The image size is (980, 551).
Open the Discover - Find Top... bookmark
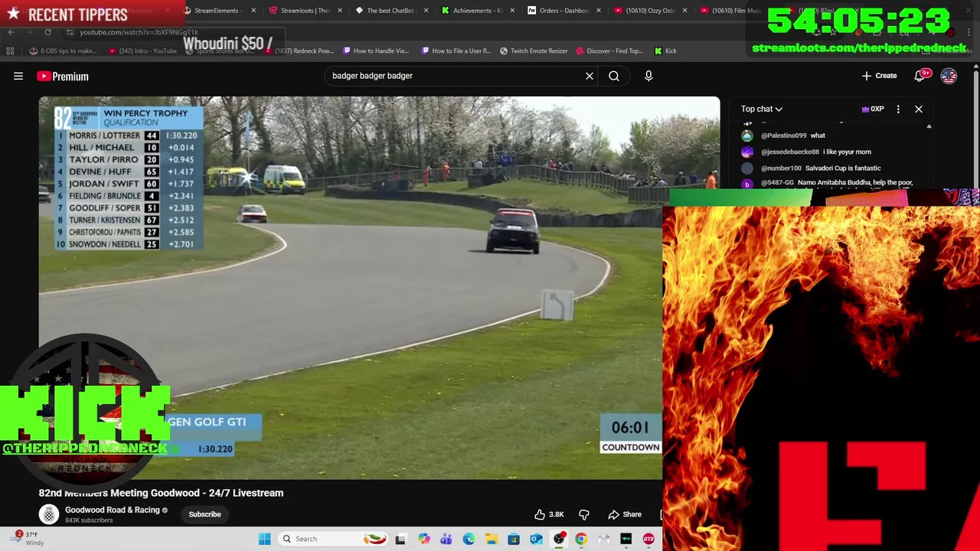[x=609, y=51]
